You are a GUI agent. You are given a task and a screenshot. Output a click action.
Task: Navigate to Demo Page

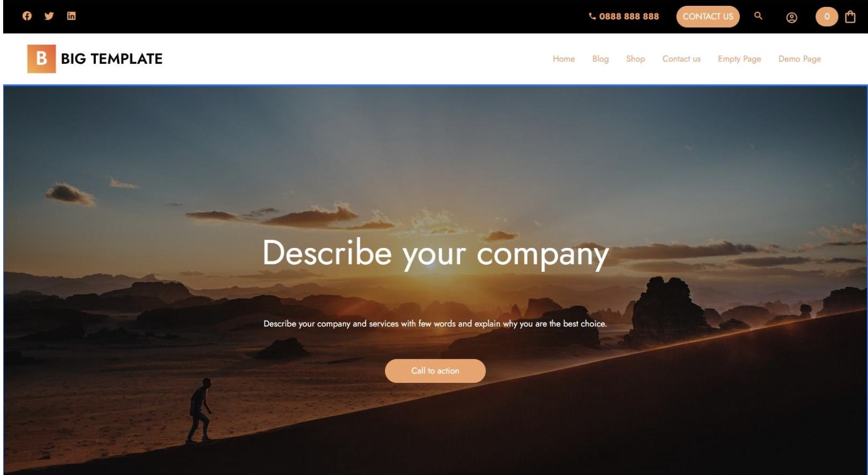pyautogui.click(x=800, y=59)
